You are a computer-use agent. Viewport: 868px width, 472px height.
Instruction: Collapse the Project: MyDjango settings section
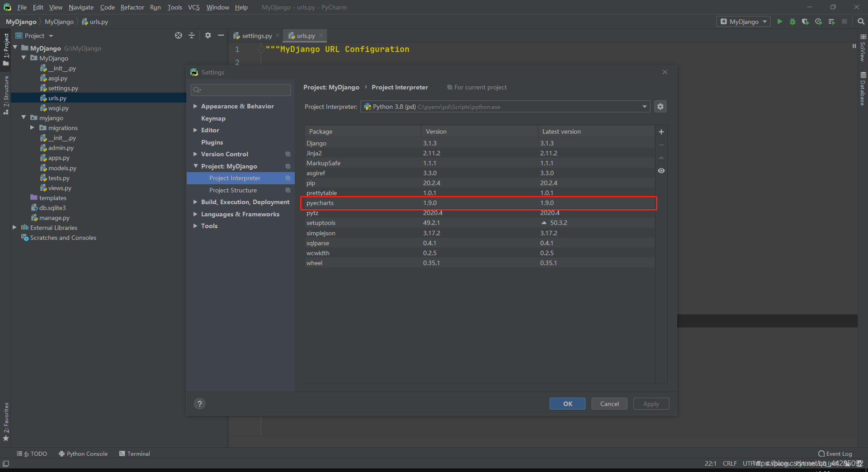click(x=196, y=166)
